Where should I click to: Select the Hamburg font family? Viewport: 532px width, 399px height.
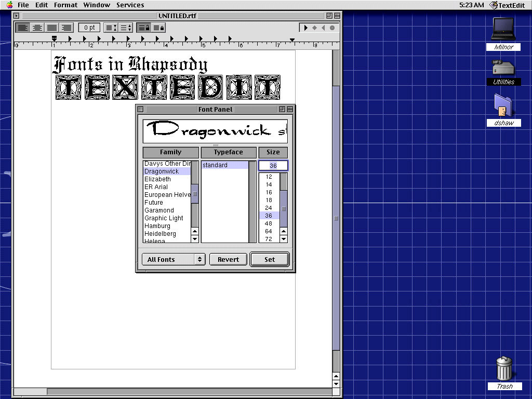coord(167,226)
